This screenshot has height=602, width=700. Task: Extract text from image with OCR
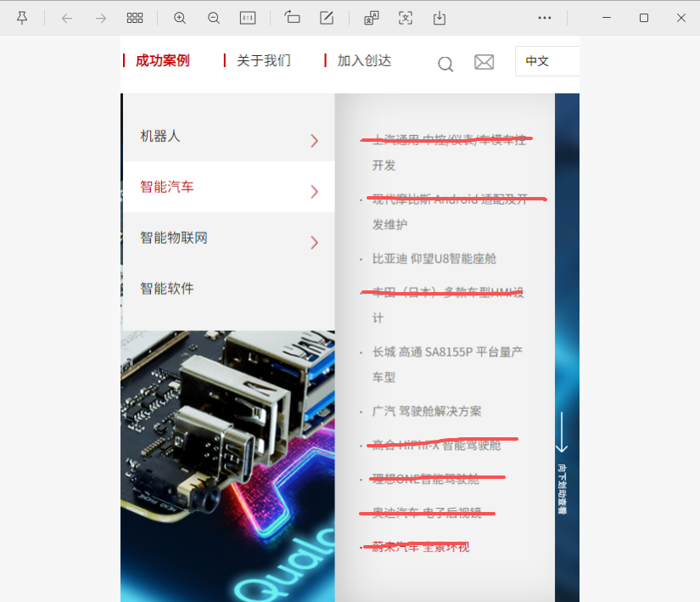point(406,18)
